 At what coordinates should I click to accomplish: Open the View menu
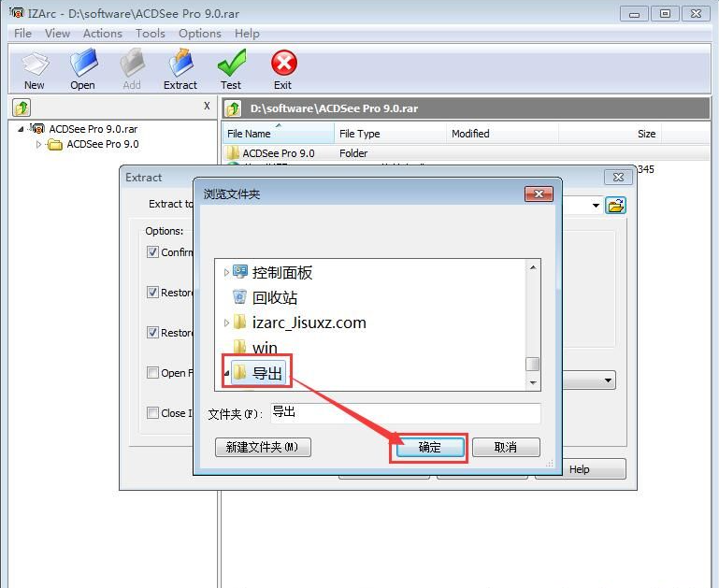point(57,34)
